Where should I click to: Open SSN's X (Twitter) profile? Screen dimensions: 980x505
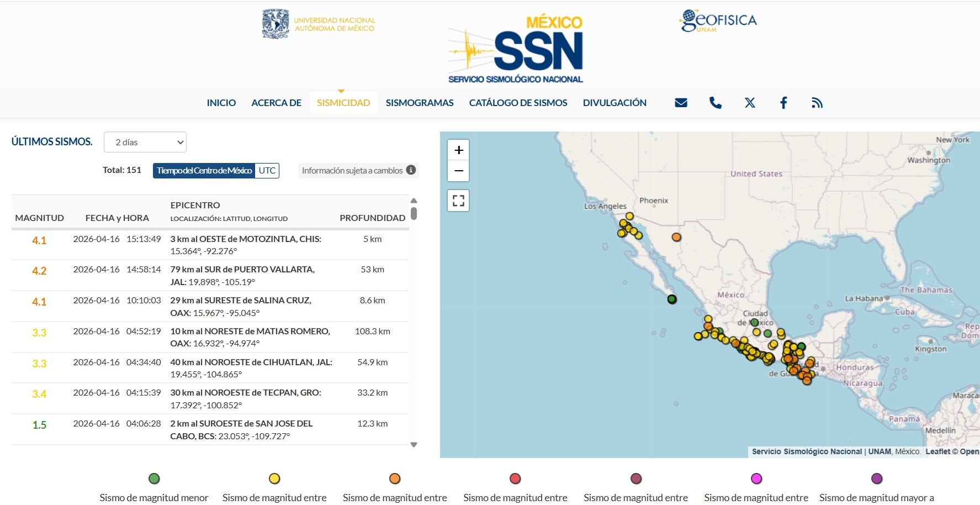749,102
